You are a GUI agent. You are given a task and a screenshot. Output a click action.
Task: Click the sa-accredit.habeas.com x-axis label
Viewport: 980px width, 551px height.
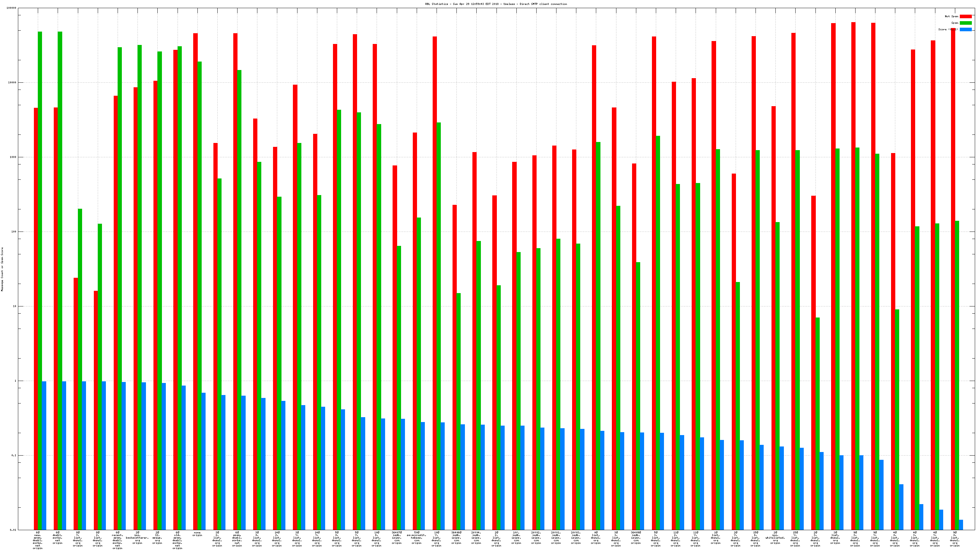[417, 538]
